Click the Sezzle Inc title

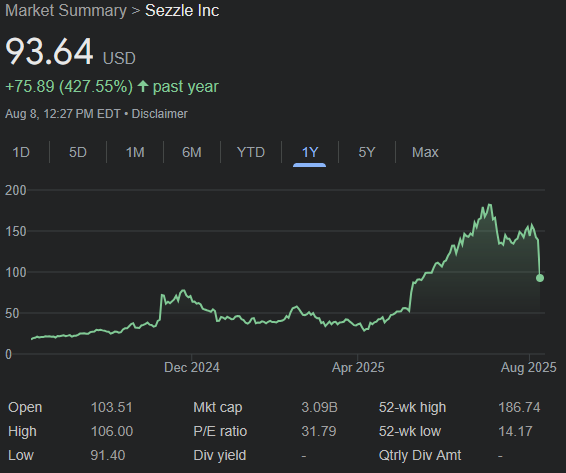point(182,10)
